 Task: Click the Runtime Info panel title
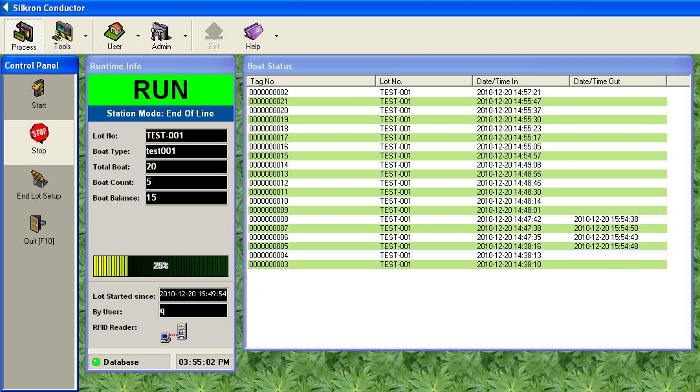(x=116, y=66)
